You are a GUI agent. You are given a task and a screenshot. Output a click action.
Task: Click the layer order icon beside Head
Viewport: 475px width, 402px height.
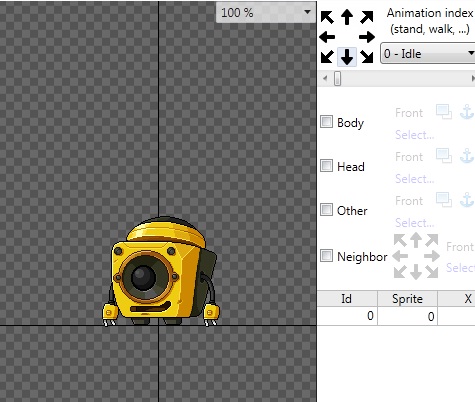(444, 156)
